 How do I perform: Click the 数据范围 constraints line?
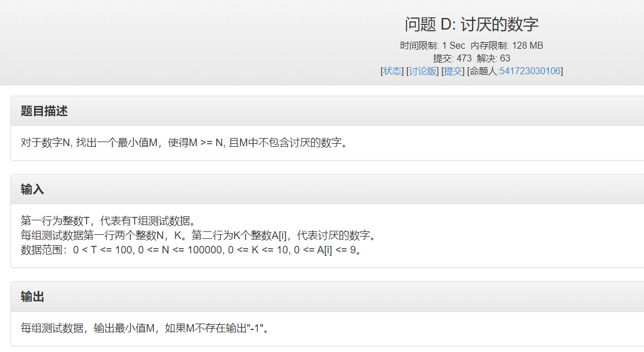point(192,250)
